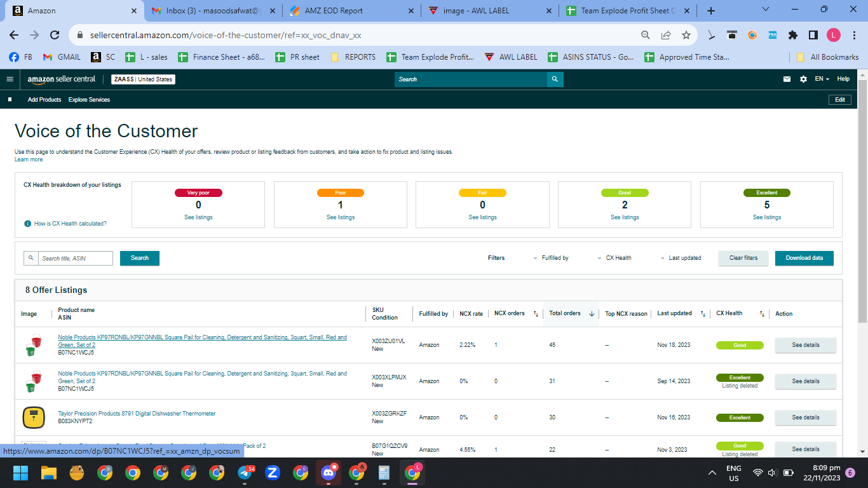Viewport: 868px width, 488px height.
Task: Click the share icon in the address bar
Action: click(666, 35)
